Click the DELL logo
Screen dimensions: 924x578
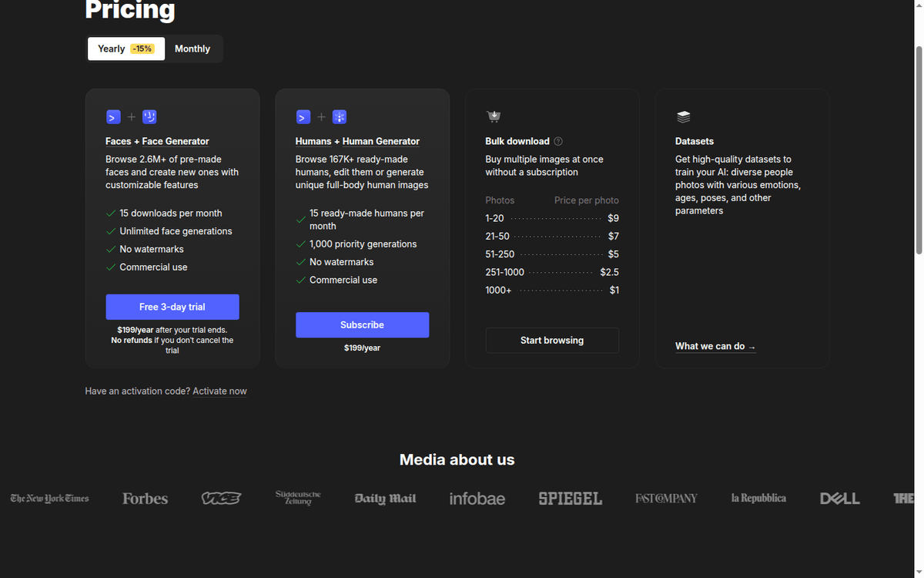click(x=840, y=499)
